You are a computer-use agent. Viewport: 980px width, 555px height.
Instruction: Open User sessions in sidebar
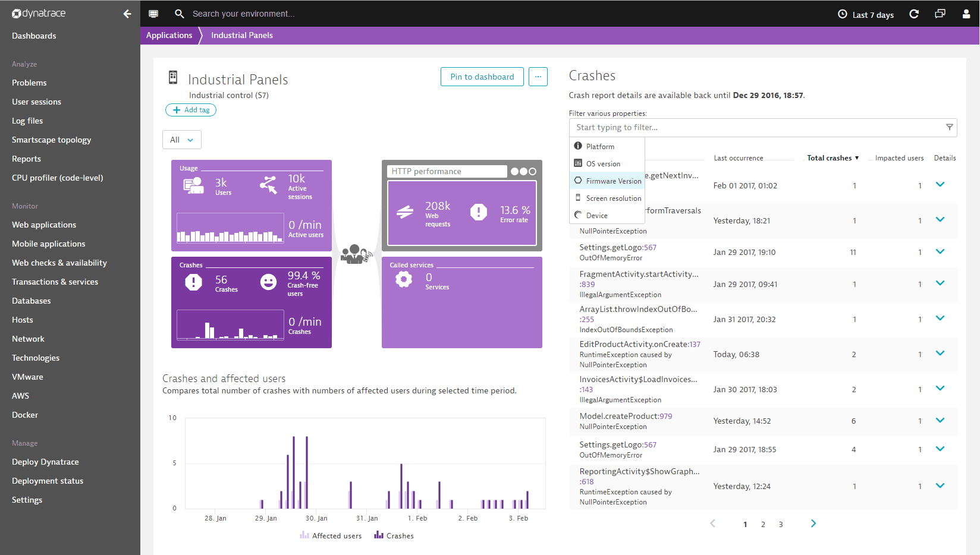coord(36,102)
